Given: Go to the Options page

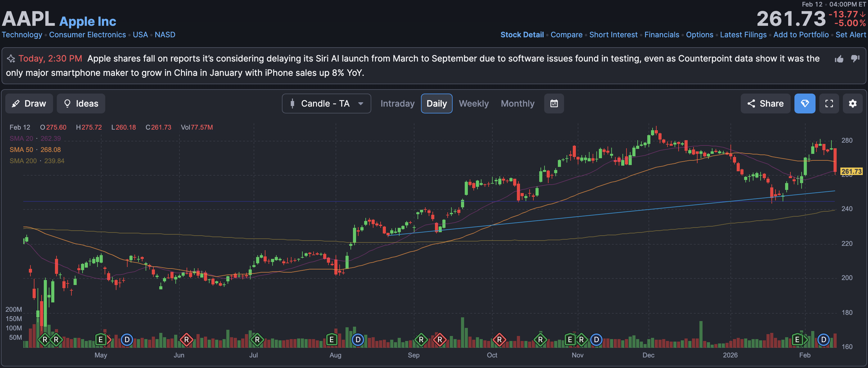Looking at the screenshot, I should (699, 35).
